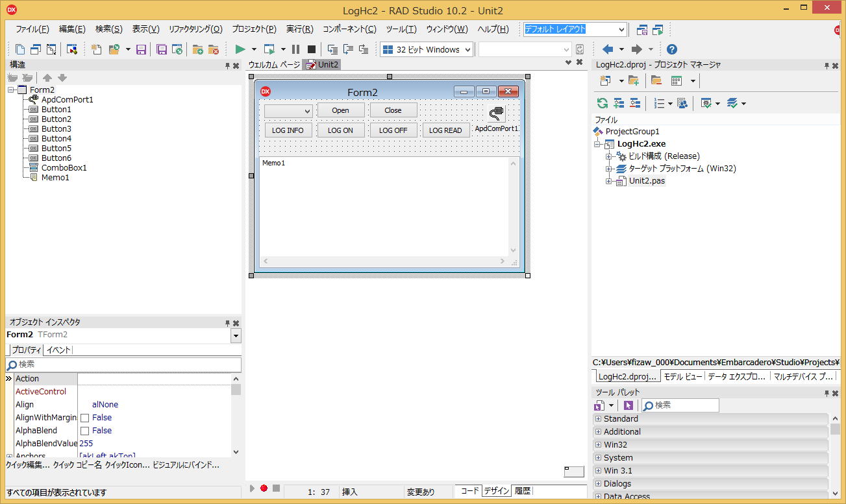Image resolution: width=846 pixels, height=504 pixels.
Task: Click the green Save All icon
Action: [x=162, y=49]
